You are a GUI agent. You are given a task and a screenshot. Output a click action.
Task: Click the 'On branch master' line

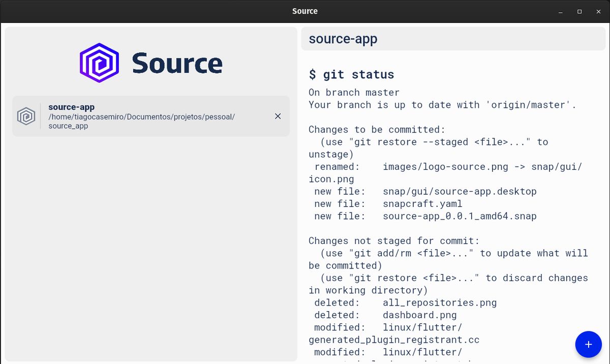tap(354, 93)
